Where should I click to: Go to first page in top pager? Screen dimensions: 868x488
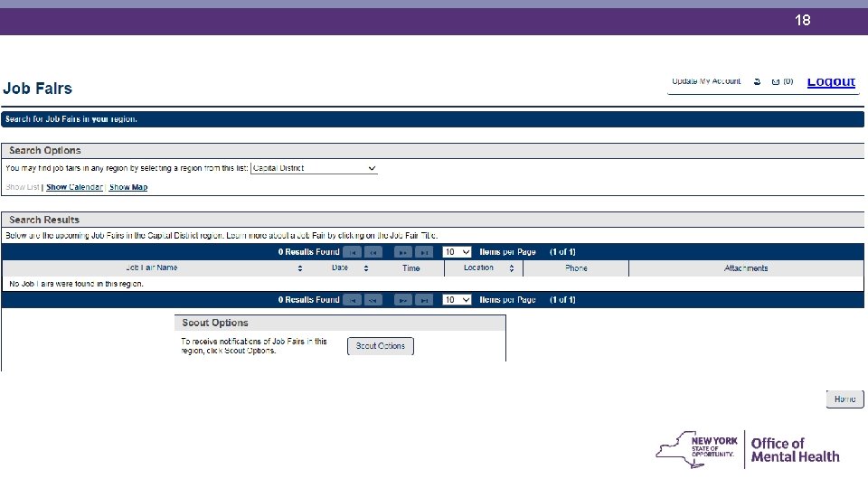(352, 252)
